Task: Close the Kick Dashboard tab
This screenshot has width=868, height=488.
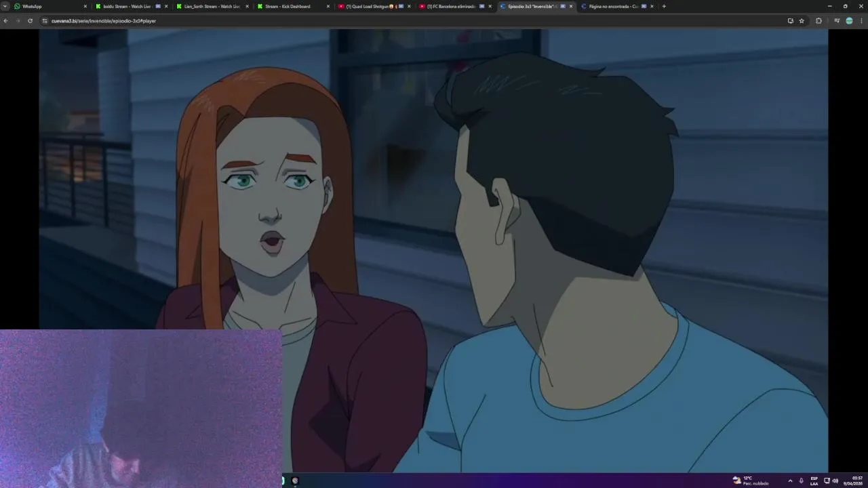Action: (x=328, y=6)
